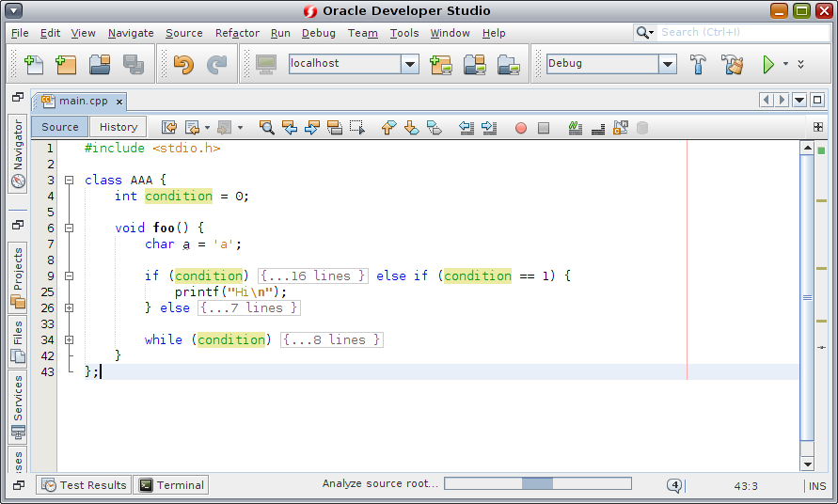Screen dimensions: 838x504
Task: Toggle Highlight Search icon
Action: 335,128
